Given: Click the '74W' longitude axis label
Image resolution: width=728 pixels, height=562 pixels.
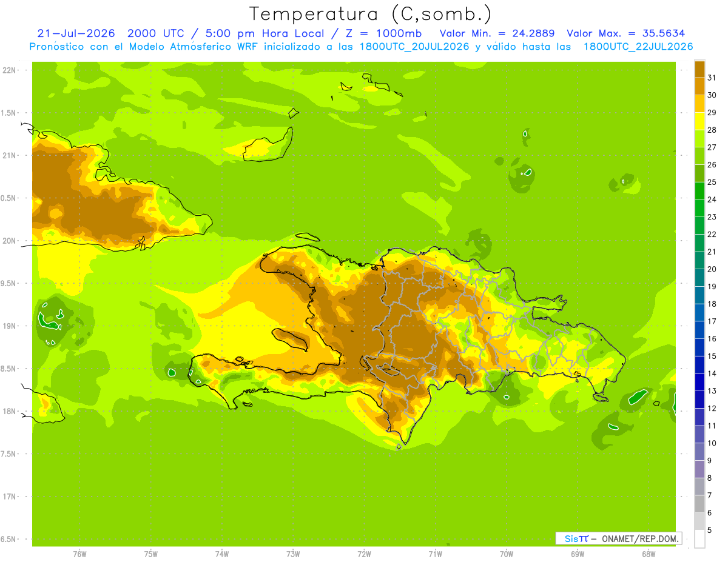Looking at the screenshot, I should (222, 554).
